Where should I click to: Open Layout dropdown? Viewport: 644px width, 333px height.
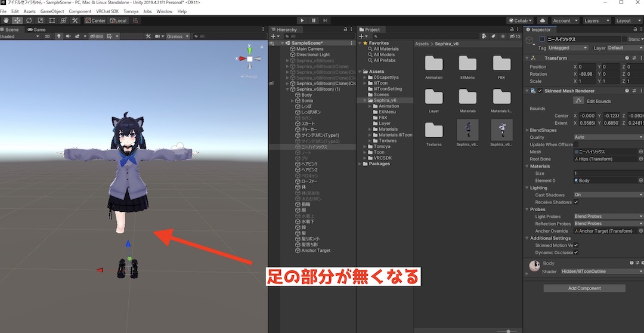(628, 20)
